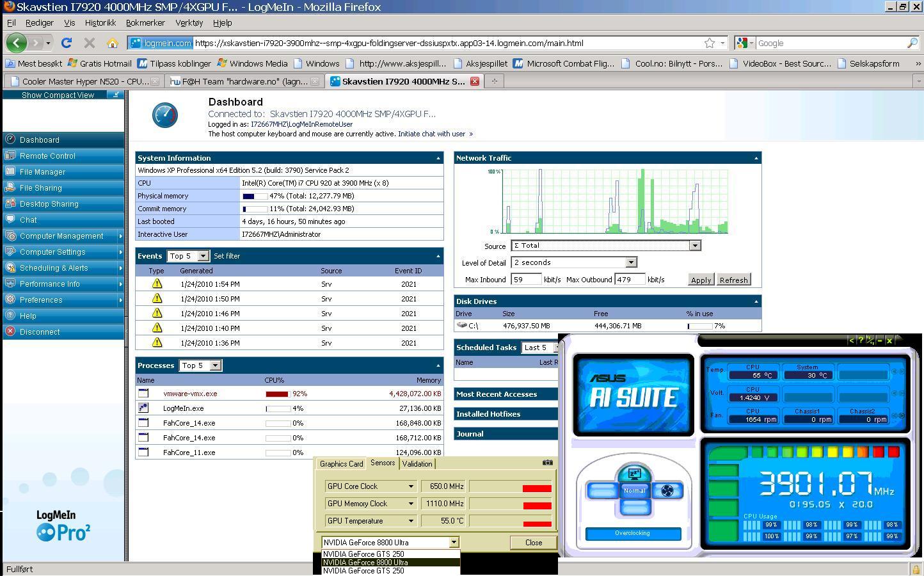The width and height of the screenshot is (924, 576).
Task: Click the Set filter link
Action: [227, 256]
